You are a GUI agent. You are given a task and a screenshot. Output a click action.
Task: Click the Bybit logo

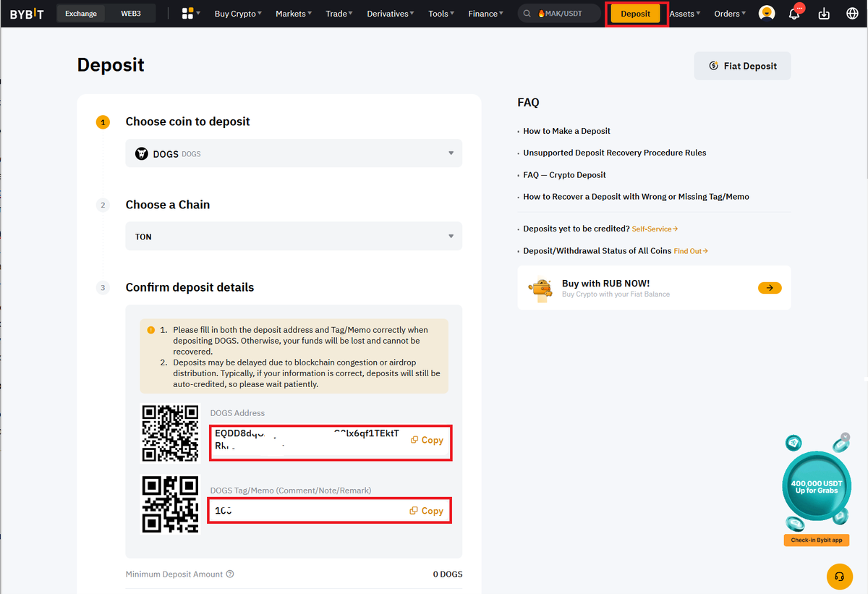[27, 14]
